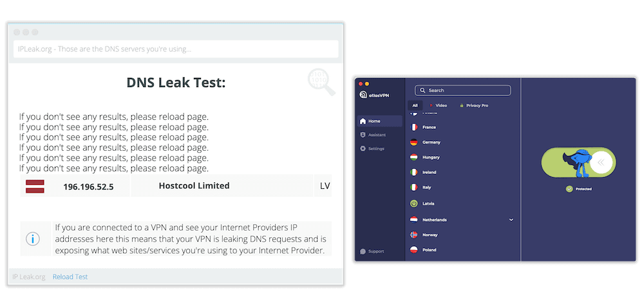Click the IP Leak.org footer link
Screen dimensions: 644x308
28,276
